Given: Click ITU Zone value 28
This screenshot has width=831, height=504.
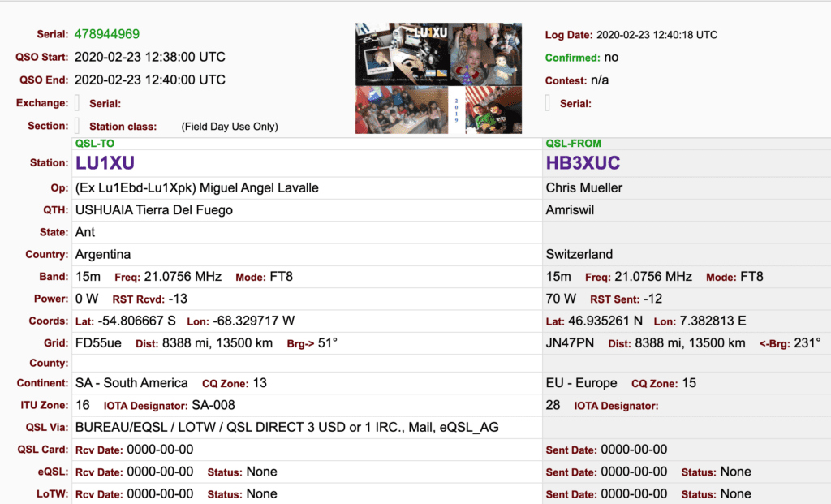Looking at the screenshot, I should 553,405.
